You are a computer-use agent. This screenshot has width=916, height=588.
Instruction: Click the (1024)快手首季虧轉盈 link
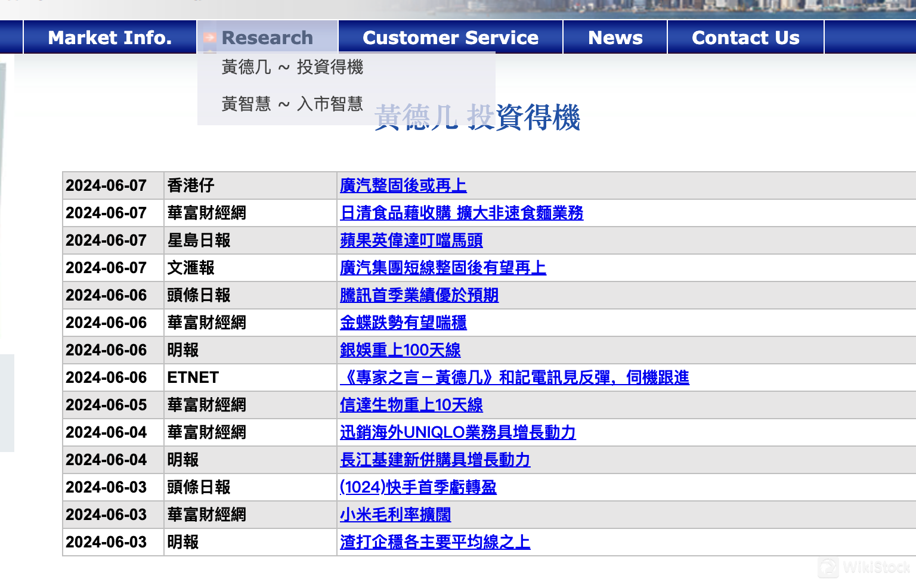418,487
